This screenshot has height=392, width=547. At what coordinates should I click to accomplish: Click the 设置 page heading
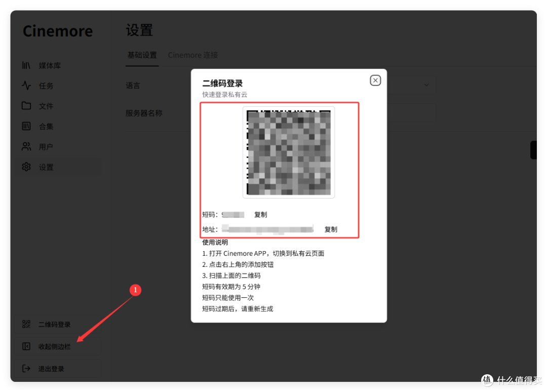(139, 30)
